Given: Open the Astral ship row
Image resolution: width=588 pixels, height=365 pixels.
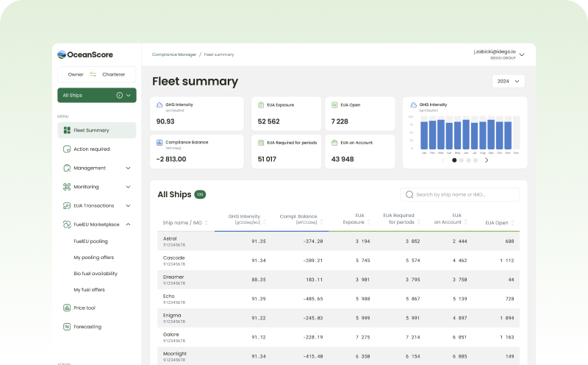Looking at the screenshot, I should tap(170, 241).
